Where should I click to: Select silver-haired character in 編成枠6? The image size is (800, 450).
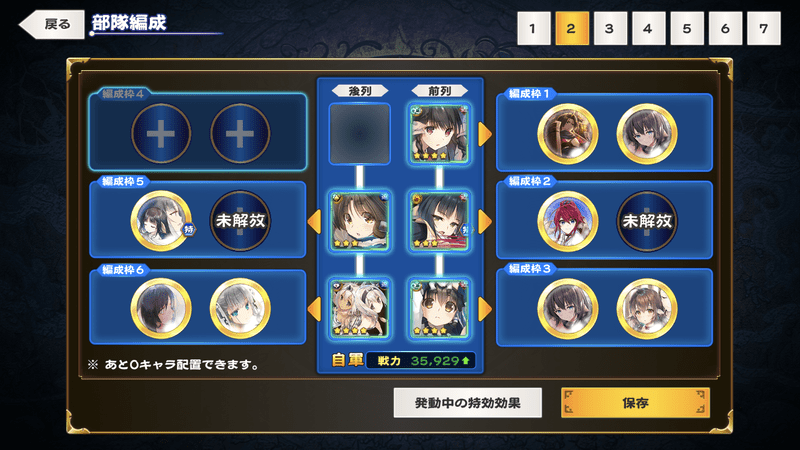[240, 309]
